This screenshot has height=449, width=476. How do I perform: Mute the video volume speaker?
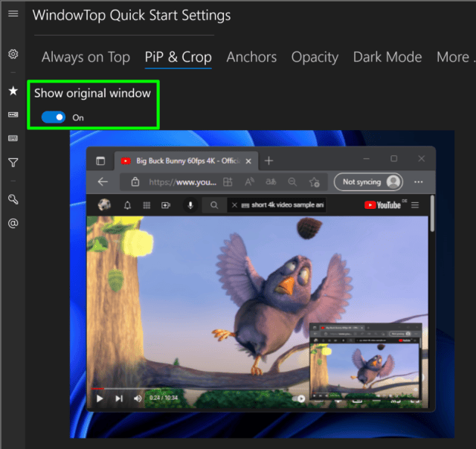tap(138, 398)
